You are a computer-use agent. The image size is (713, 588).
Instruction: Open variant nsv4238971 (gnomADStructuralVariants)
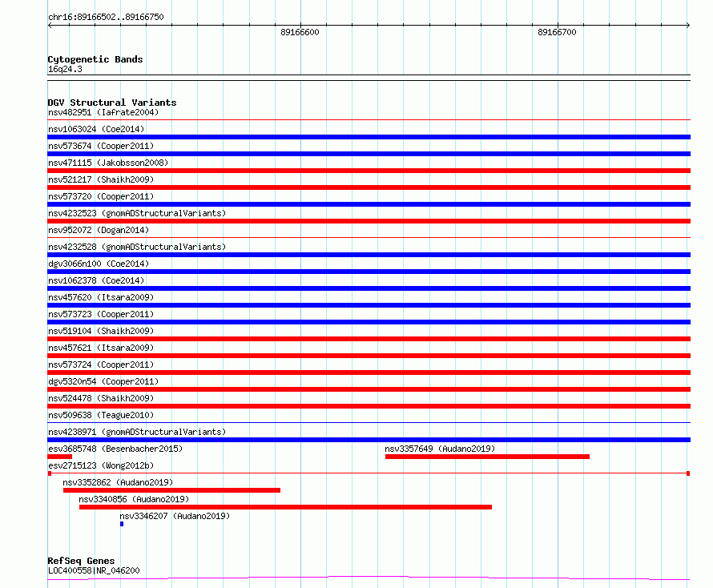pyautogui.click(x=137, y=432)
